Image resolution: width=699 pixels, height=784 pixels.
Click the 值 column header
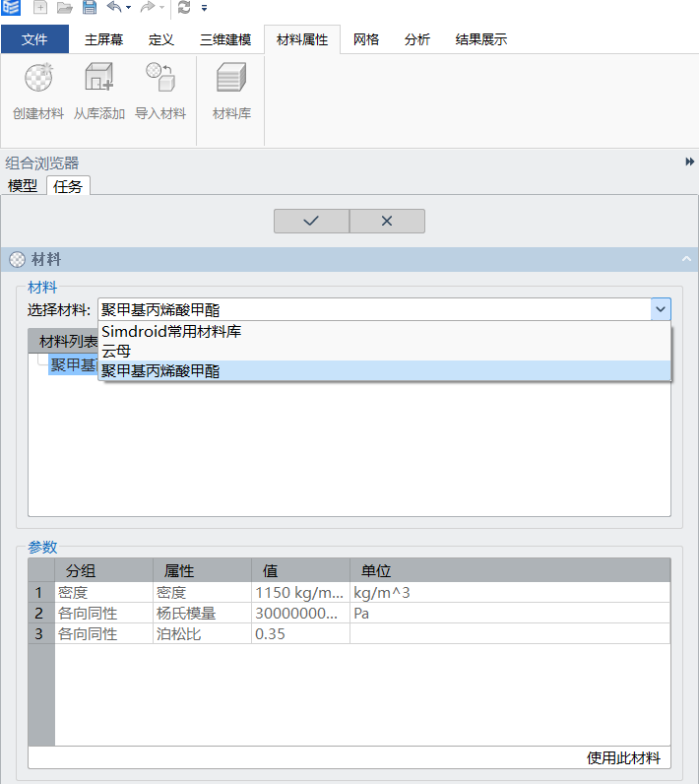(300, 570)
